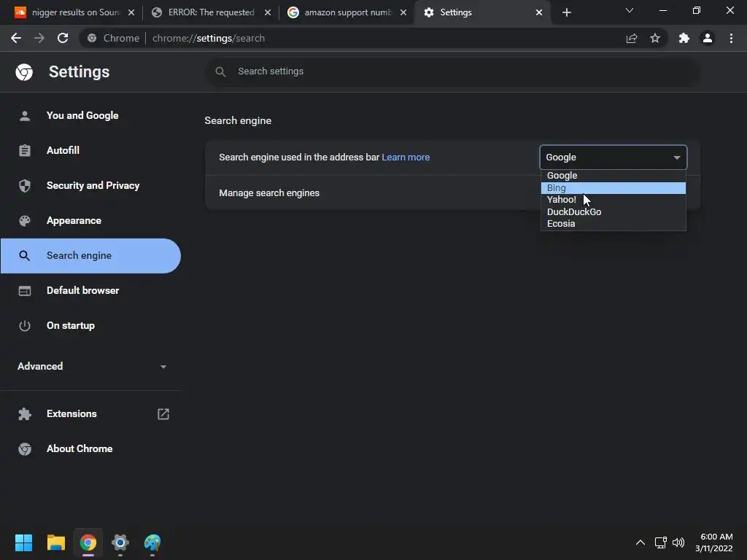The width and height of the screenshot is (747, 560).
Task: Show hidden system tray icons
Action: point(640,542)
